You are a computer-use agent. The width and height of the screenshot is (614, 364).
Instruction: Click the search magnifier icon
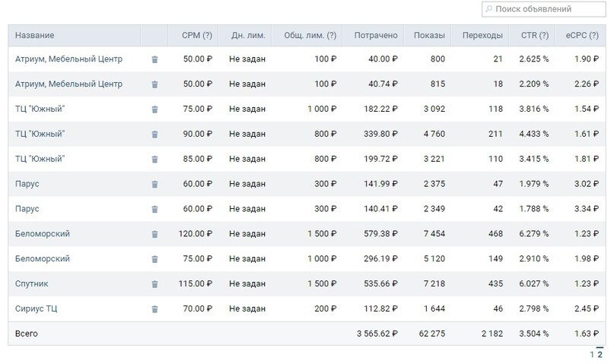488,8
